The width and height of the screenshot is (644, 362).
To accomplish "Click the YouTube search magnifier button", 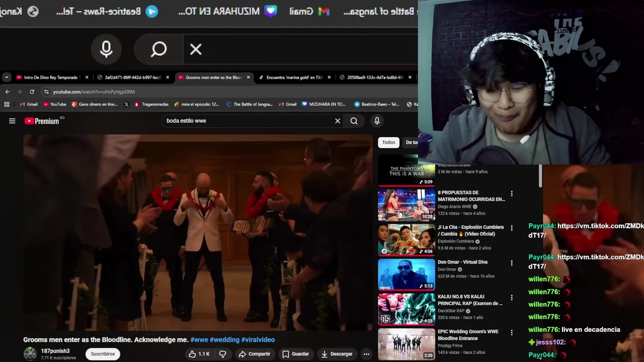I will pos(354,121).
